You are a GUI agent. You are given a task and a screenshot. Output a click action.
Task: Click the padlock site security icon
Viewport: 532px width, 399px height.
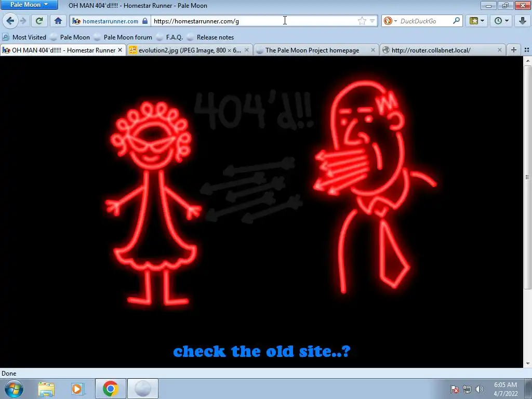(145, 21)
